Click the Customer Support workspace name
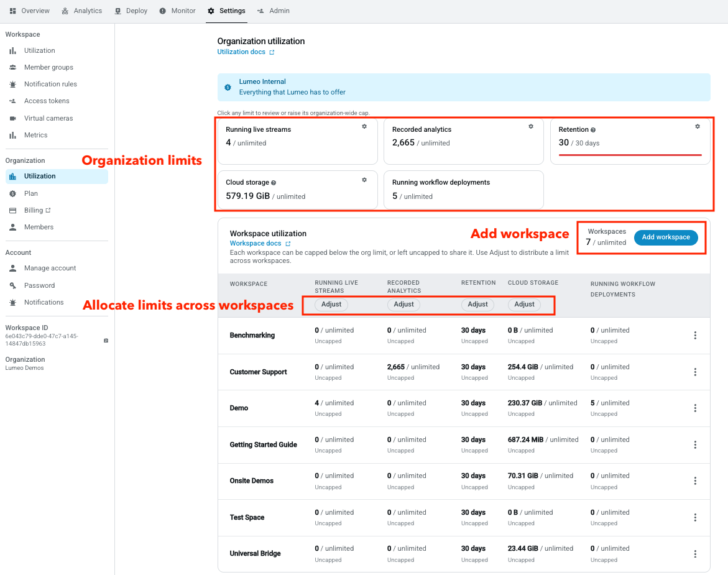The height and width of the screenshot is (575, 728). click(x=258, y=372)
